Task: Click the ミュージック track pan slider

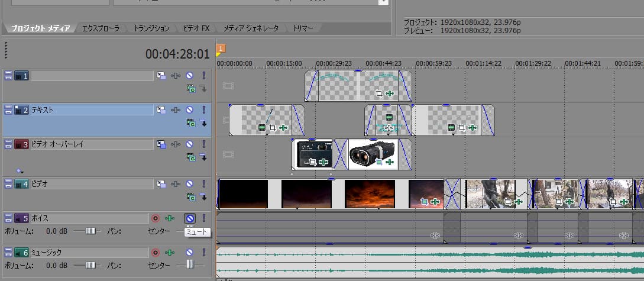Action: click(x=190, y=264)
